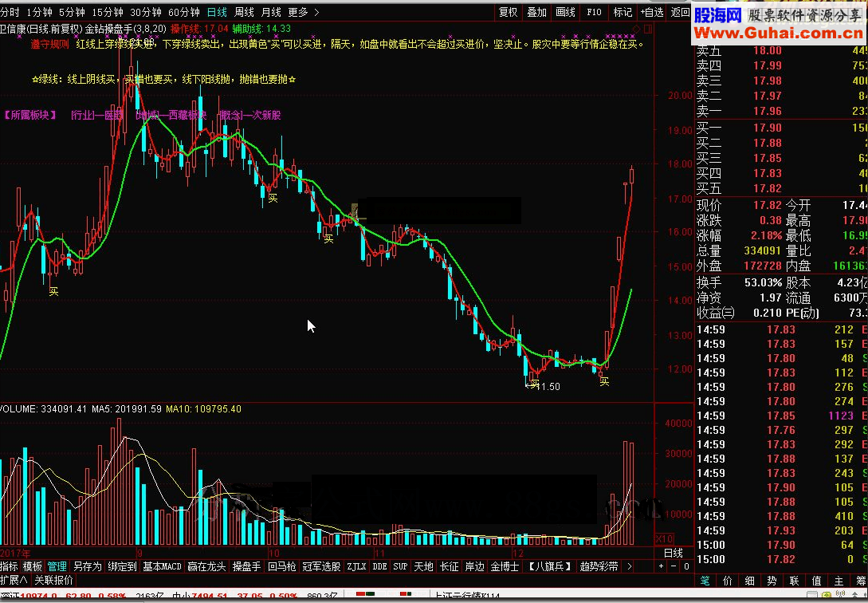
Task: Apply the 操盘手 indicator
Action: coord(246,566)
